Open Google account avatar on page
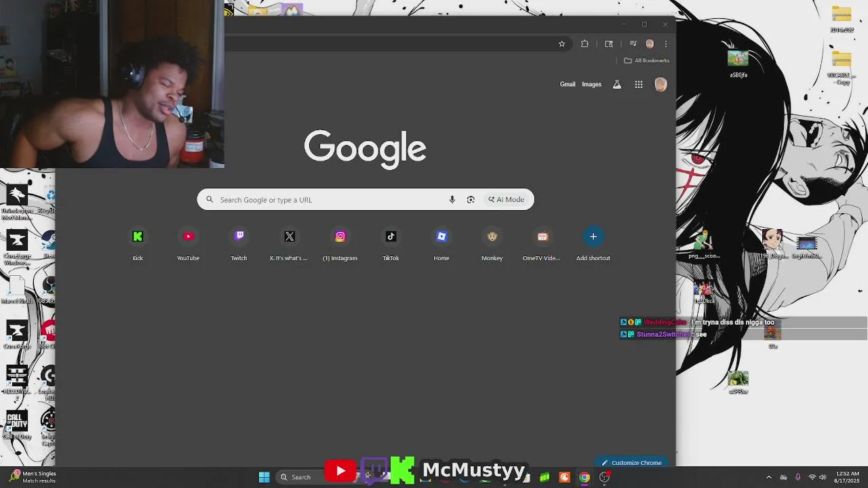The height and width of the screenshot is (488, 868). click(660, 84)
